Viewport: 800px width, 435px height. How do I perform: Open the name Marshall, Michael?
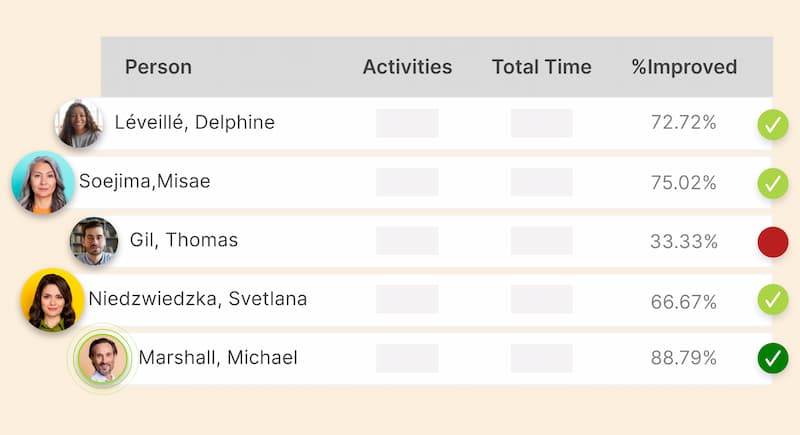click(x=218, y=358)
